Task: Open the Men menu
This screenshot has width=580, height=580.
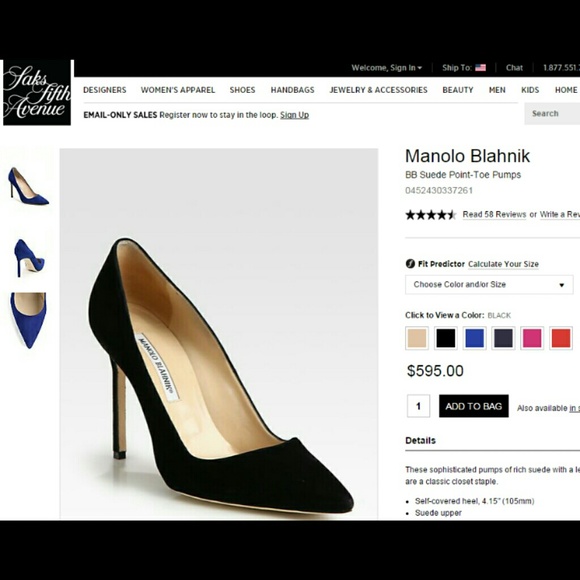Action: point(497,90)
